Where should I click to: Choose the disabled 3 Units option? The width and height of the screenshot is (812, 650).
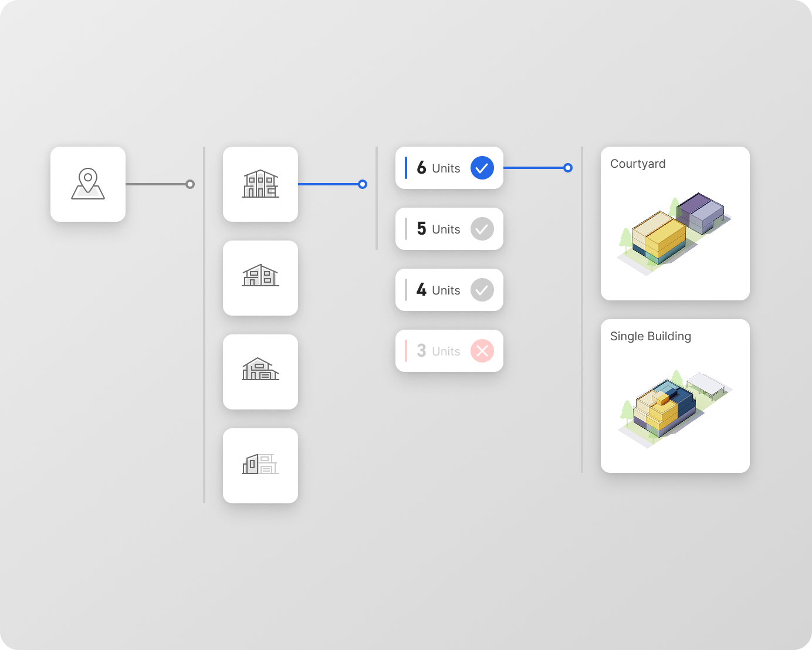click(449, 351)
